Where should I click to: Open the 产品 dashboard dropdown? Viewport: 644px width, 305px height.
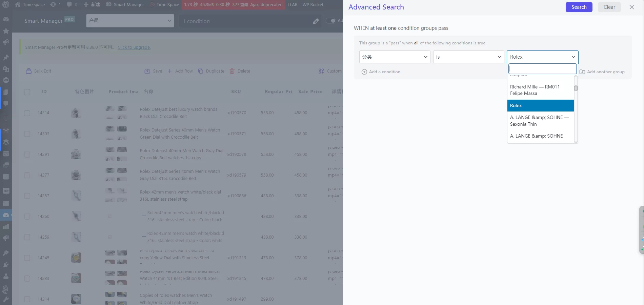pos(130,21)
